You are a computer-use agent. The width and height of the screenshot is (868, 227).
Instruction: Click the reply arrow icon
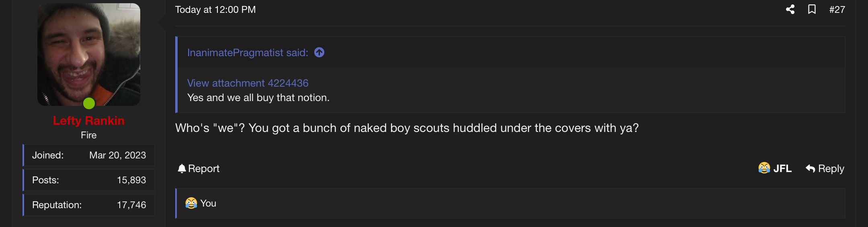[810, 168]
